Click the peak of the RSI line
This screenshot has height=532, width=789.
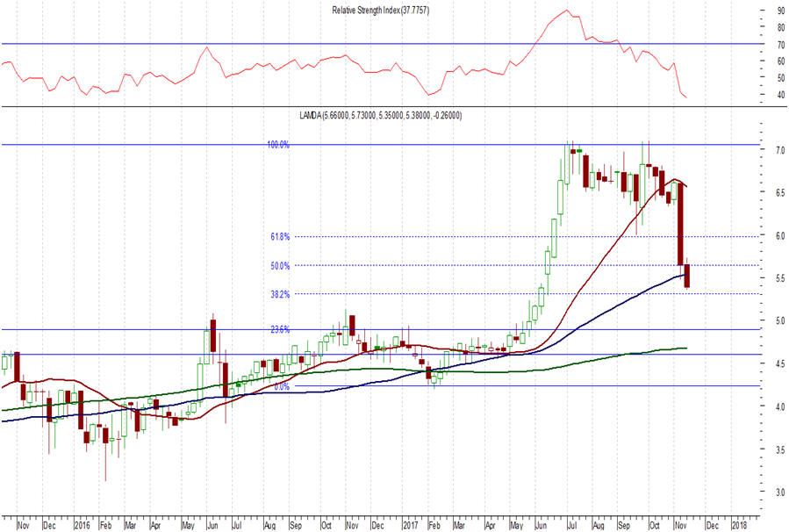click(568, 11)
